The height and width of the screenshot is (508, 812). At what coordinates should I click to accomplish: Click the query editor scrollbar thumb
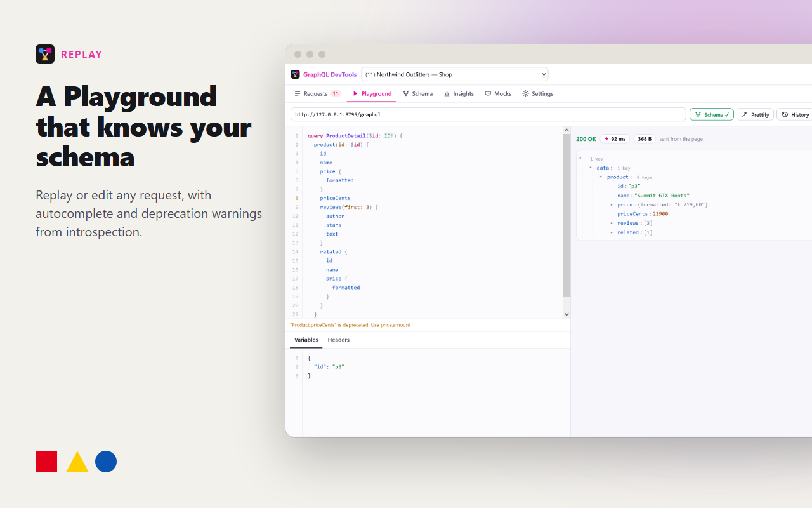click(566, 216)
